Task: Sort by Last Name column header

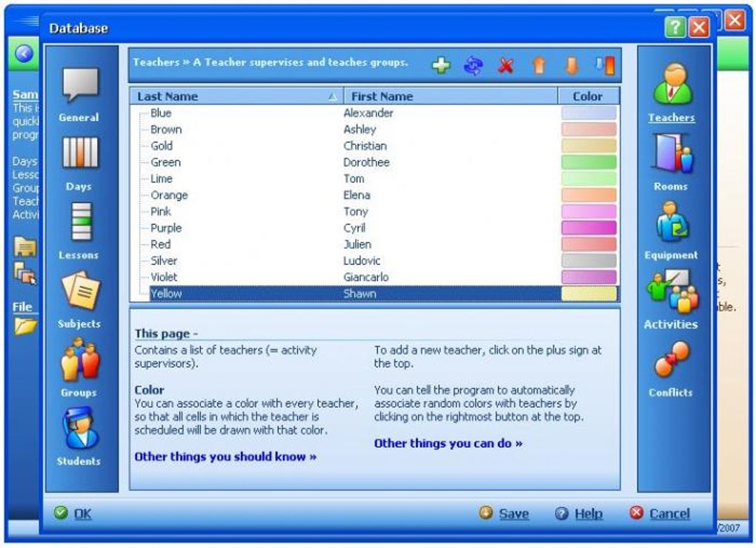Action: click(x=236, y=96)
